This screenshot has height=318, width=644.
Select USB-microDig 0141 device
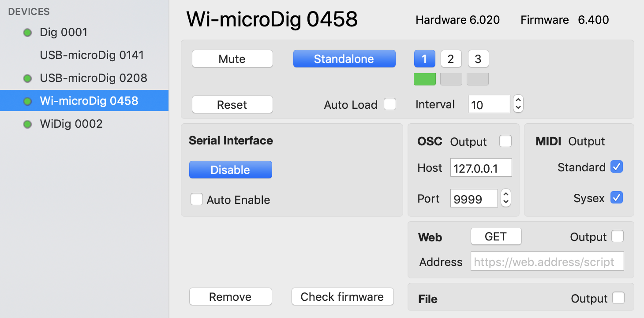pos(84,55)
